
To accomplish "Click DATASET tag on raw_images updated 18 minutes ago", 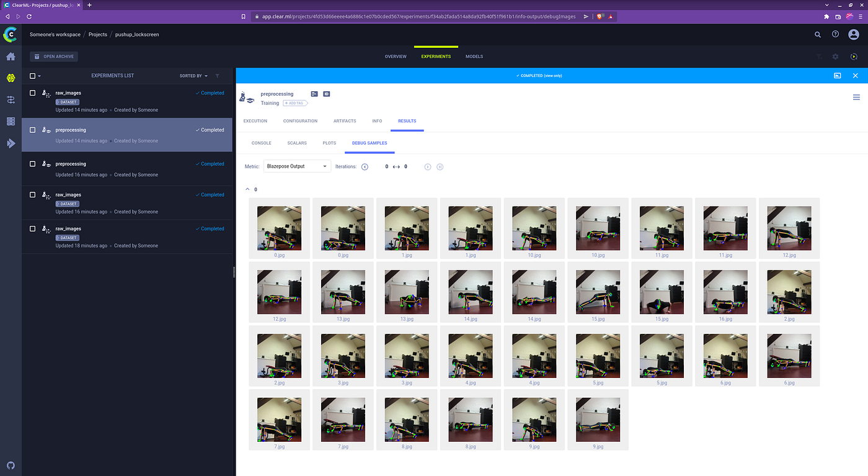I will [67, 238].
